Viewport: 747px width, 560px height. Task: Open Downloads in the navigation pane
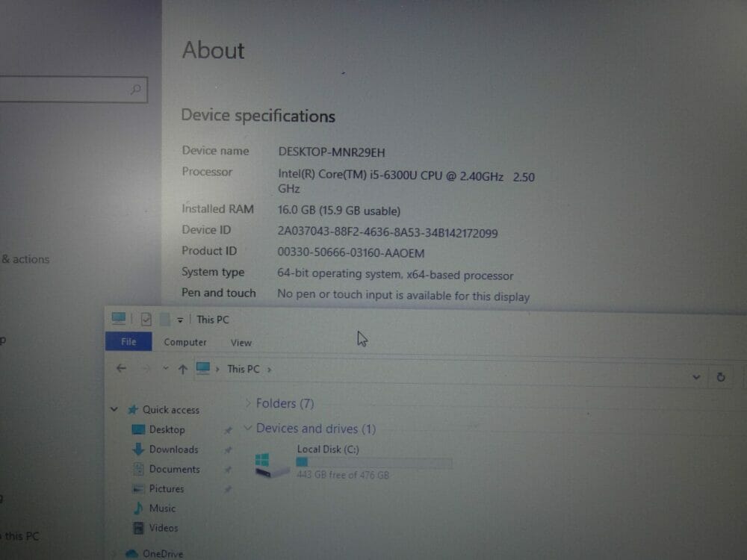pyautogui.click(x=173, y=449)
